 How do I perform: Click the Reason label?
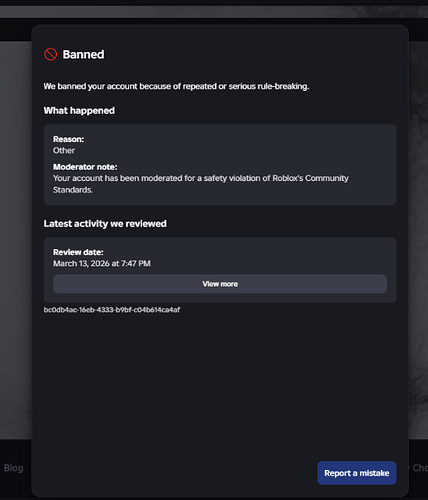tap(69, 139)
